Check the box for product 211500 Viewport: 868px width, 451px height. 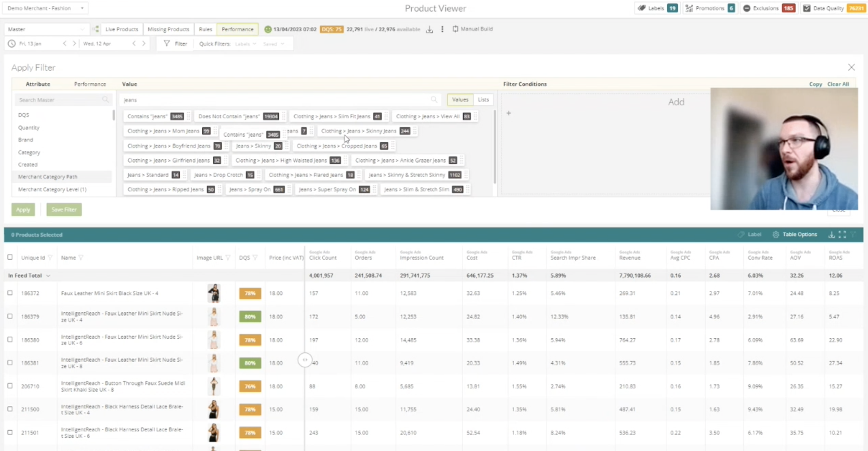(10, 409)
